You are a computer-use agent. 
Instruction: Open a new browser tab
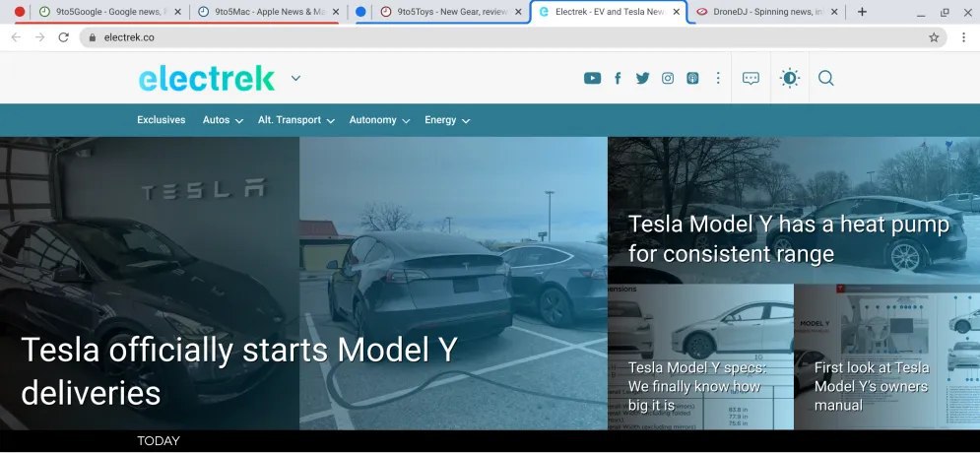pyautogui.click(x=862, y=11)
